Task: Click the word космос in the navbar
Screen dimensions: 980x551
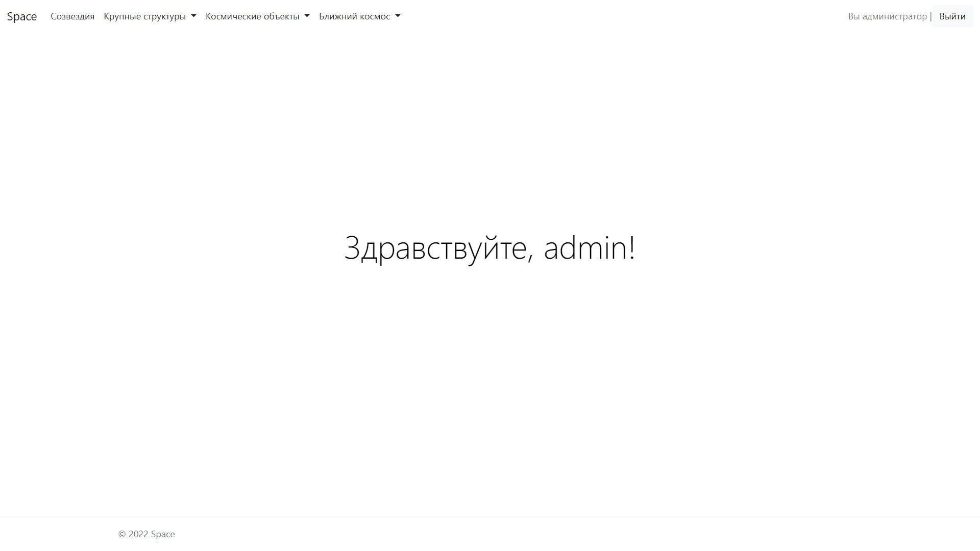Action: (376, 16)
